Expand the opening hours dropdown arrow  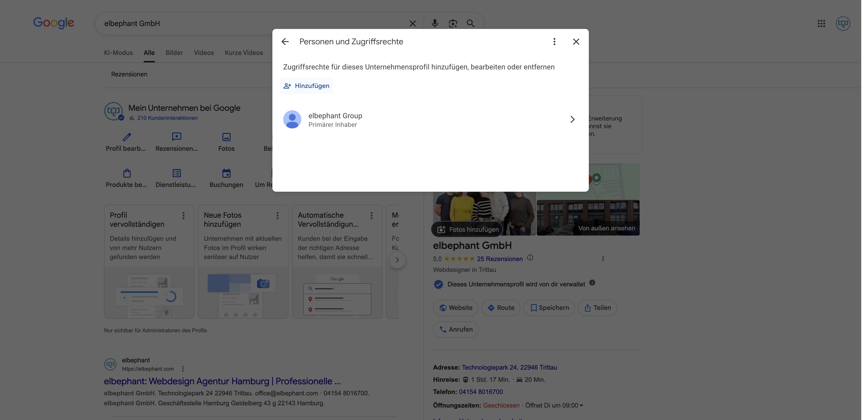(x=581, y=406)
